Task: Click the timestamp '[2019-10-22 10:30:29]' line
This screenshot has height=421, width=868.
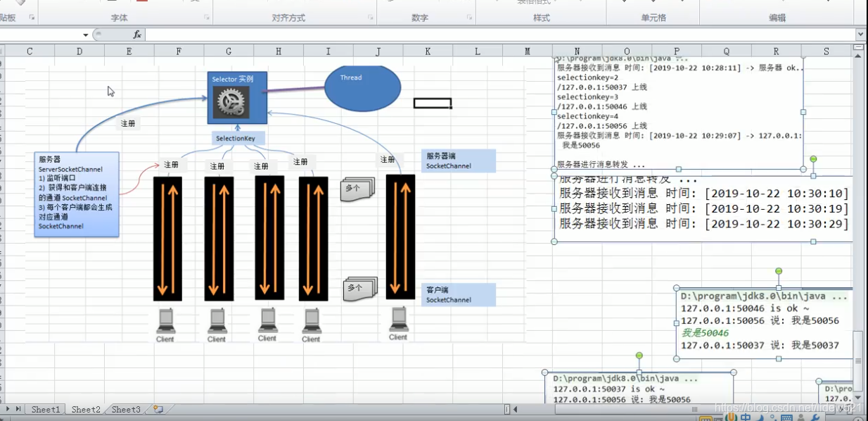Action: (705, 224)
